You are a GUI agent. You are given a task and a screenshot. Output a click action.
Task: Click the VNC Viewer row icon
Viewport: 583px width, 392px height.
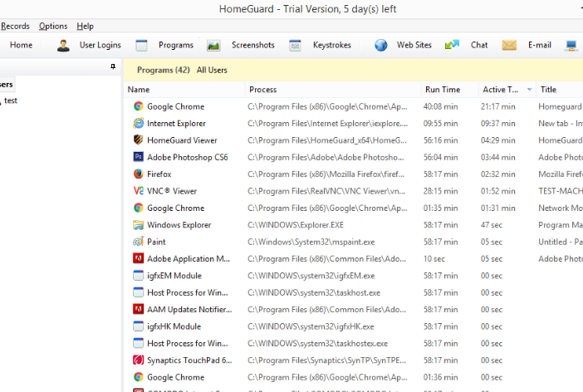point(139,191)
